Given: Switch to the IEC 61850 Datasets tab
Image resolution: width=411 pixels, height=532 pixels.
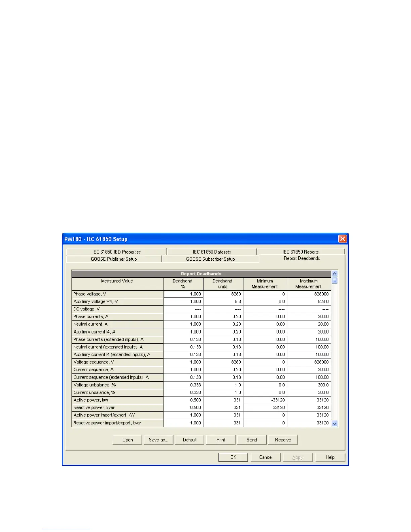Looking at the screenshot, I should pyautogui.click(x=212, y=252).
